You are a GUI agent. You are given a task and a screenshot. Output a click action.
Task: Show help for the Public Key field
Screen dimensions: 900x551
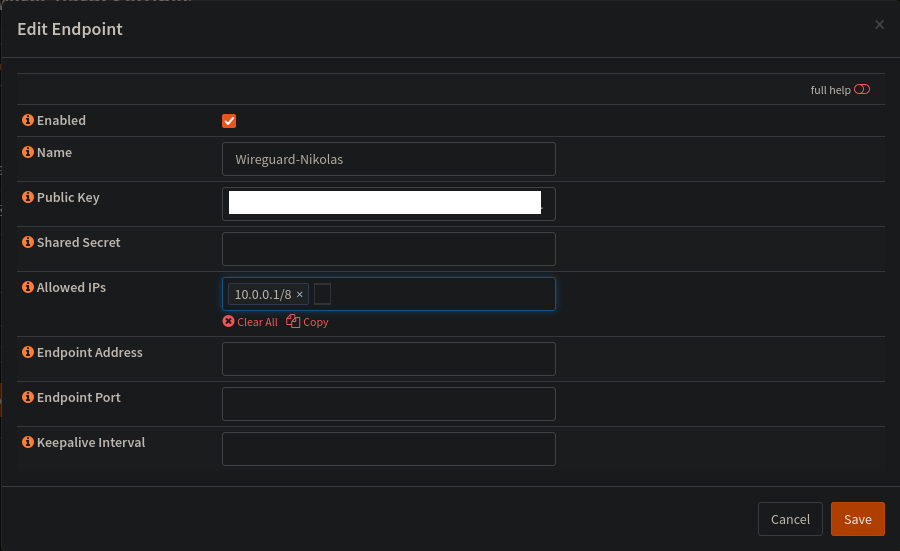pos(28,198)
